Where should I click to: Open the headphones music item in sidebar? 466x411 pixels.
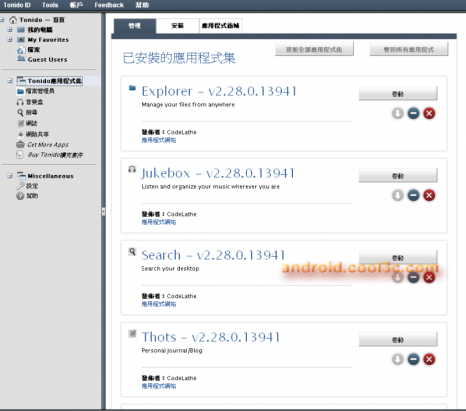(30, 102)
